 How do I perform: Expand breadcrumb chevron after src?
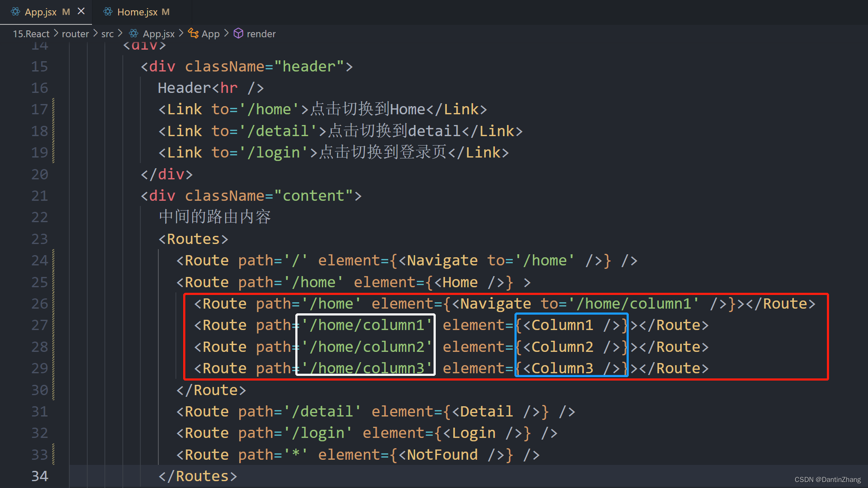coord(120,33)
